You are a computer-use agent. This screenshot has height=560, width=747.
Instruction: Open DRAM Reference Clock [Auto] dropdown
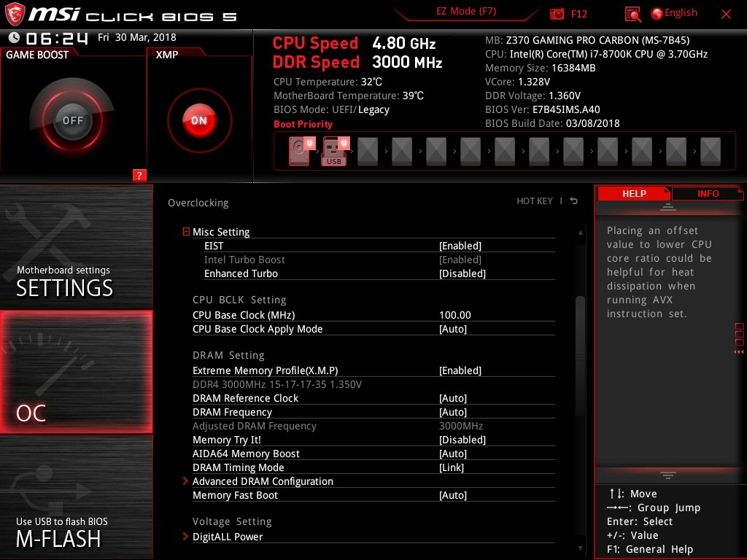point(452,398)
